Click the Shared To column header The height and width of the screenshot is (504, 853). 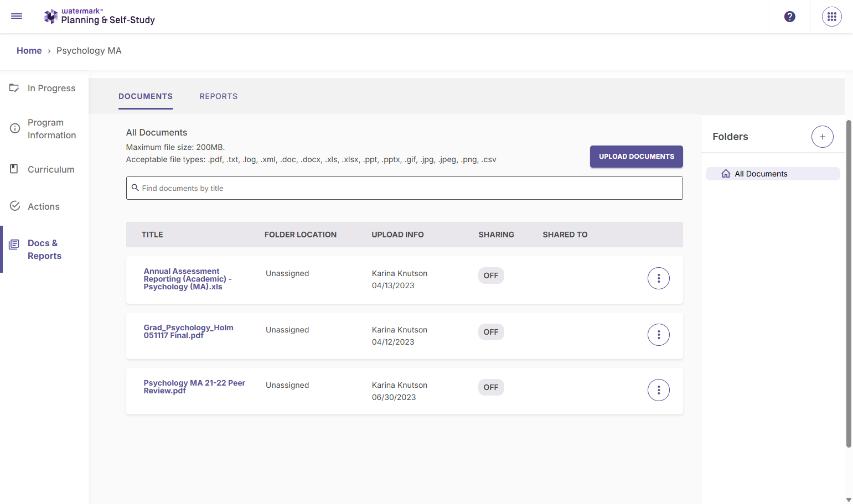[565, 235]
